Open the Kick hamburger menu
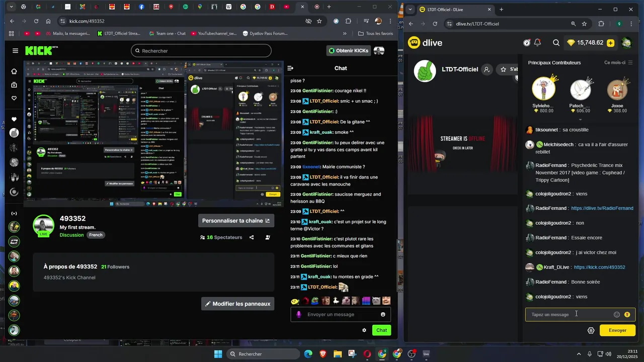Image resolution: width=644 pixels, height=362 pixels. pyautogui.click(x=15, y=51)
